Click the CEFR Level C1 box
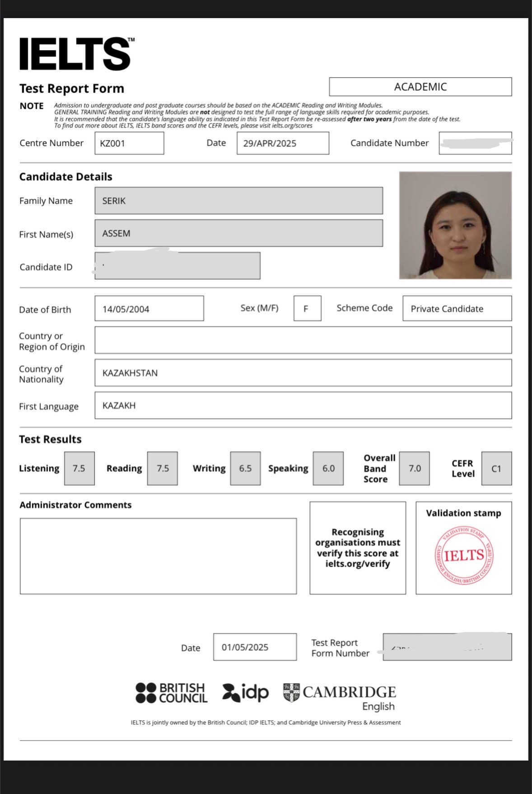 pos(496,469)
